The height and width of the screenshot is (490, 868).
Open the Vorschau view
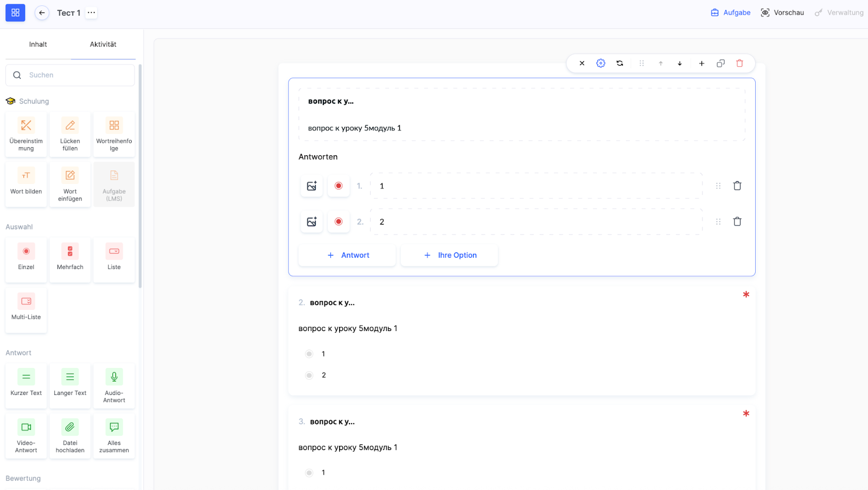782,12
